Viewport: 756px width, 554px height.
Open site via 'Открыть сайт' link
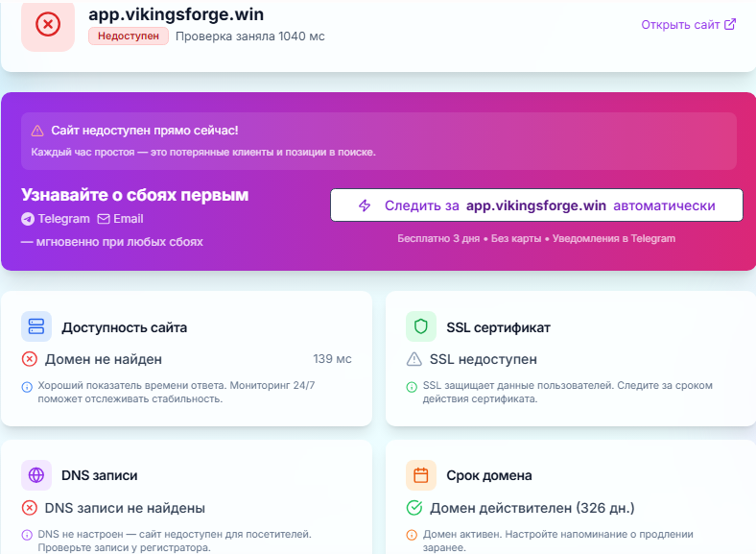689,25
